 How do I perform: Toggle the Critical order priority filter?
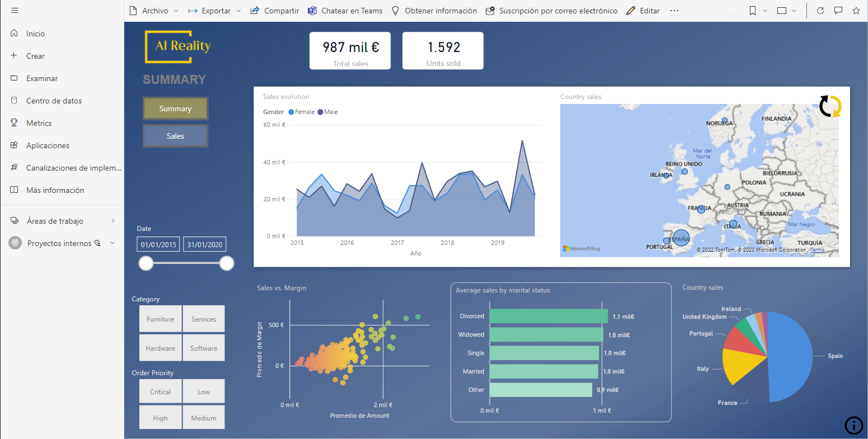click(x=161, y=391)
